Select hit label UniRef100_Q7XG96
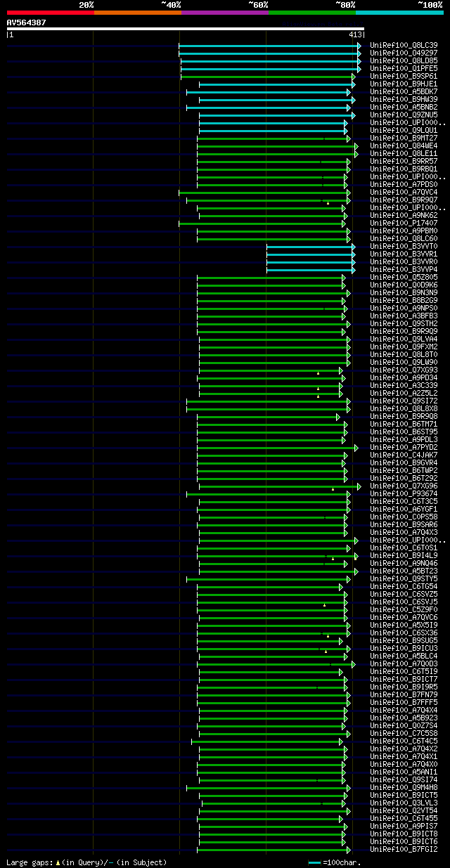The image size is (450, 868). pos(404,486)
